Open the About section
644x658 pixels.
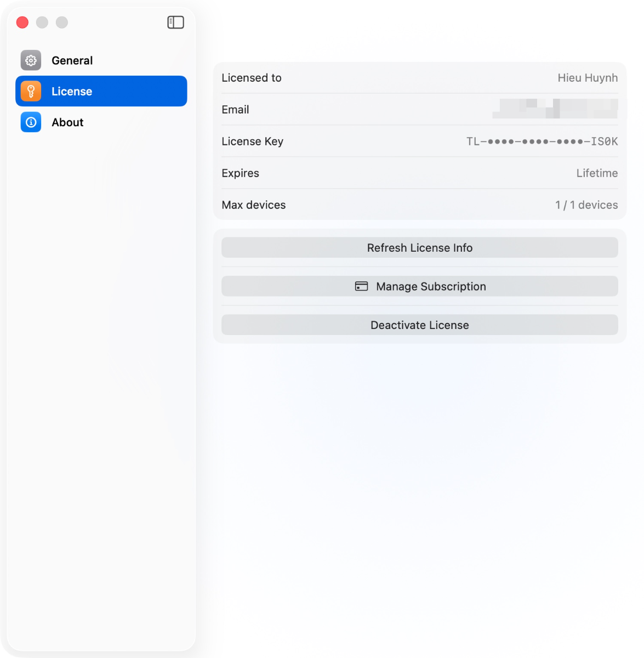pos(101,122)
